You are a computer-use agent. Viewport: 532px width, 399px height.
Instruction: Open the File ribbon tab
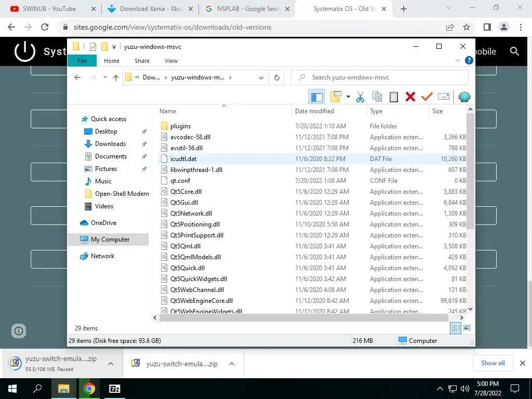click(x=82, y=61)
